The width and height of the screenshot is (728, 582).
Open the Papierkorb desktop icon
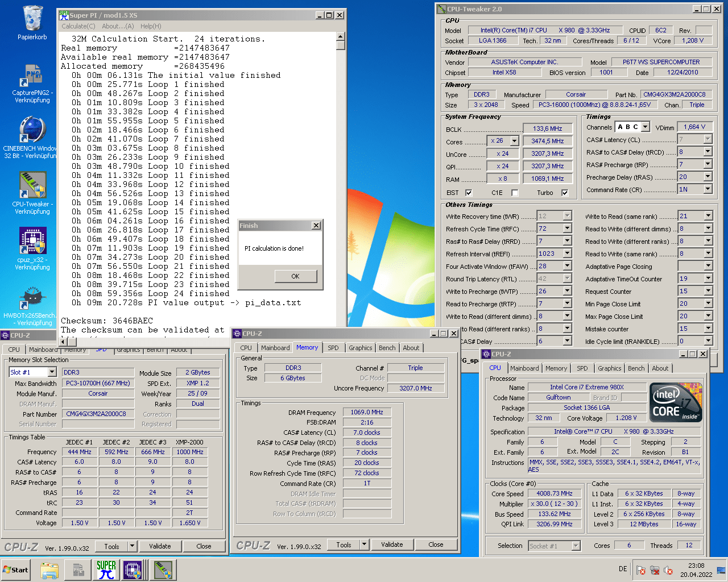coord(32,23)
